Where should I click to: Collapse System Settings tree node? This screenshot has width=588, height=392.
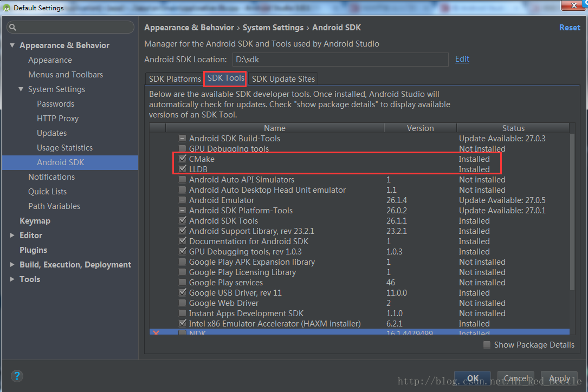point(21,89)
